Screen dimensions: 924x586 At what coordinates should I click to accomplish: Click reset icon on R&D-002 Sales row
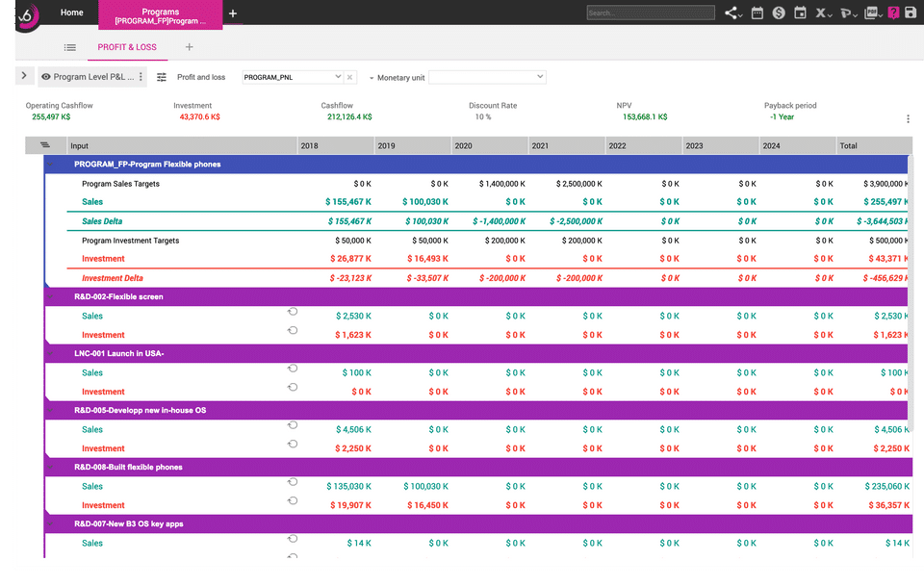tap(293, 312)
